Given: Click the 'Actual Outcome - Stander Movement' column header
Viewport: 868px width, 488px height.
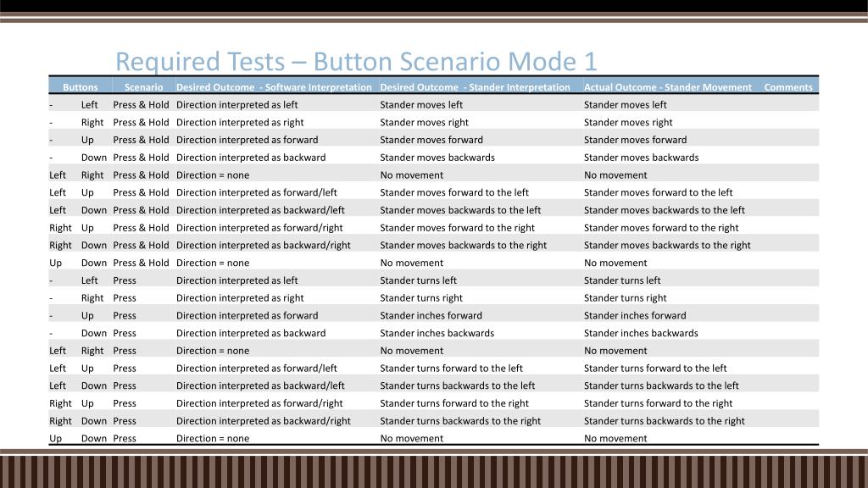Looking at the screenshot, I should tap(668, 87).
